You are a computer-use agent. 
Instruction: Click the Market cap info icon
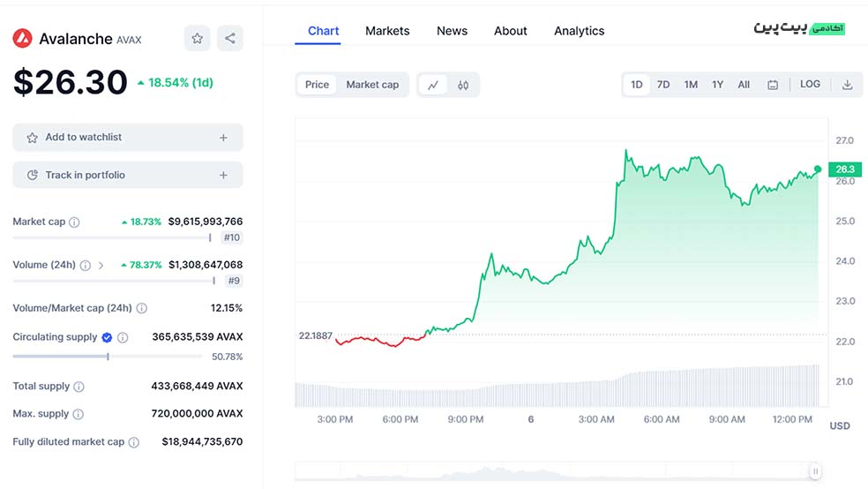coord(74,222)
